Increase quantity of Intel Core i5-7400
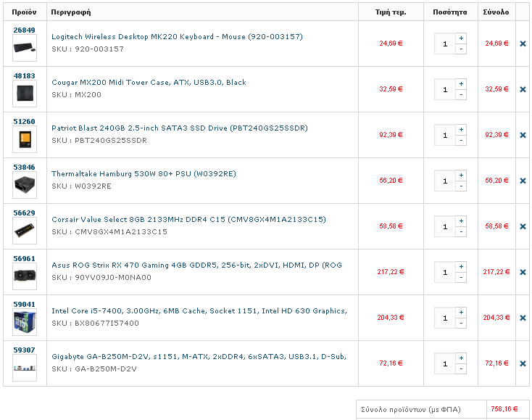The height and width of the screenshot is (420, 532). [461, 313]
